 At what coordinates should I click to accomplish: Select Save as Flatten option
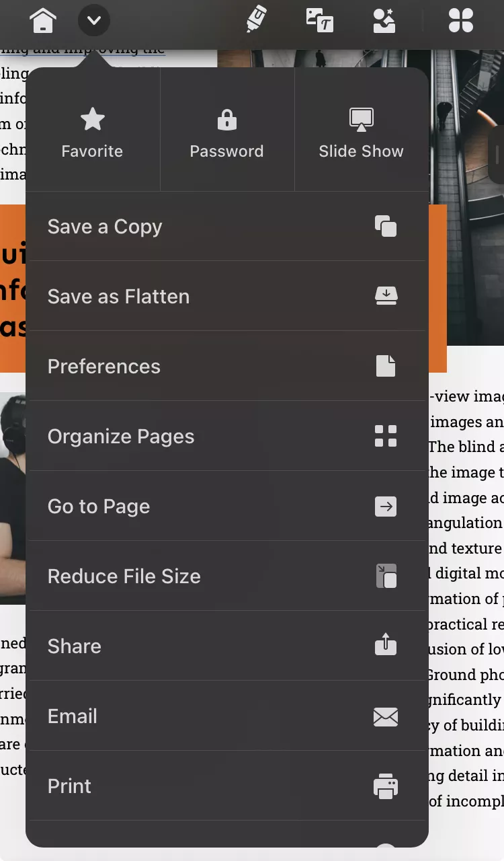tap(118, 297)
